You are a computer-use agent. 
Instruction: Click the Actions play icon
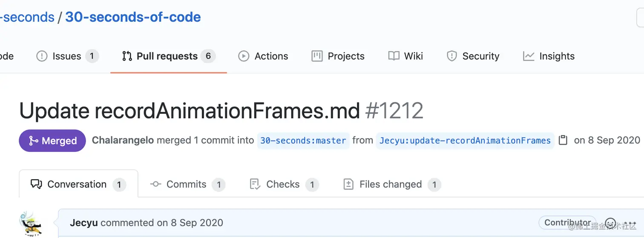(x=244, y=56)
